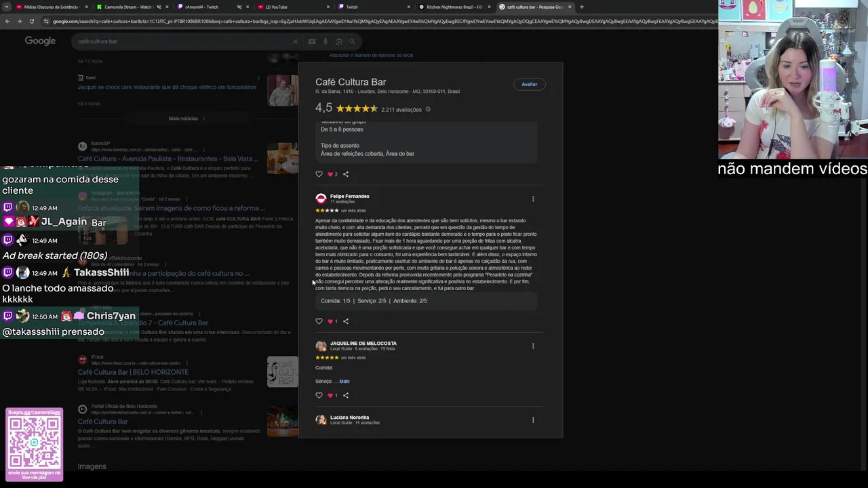This screenshot has width=868, height=488.
Task: Open a new browser tab
Action: (x=581, y=7)
